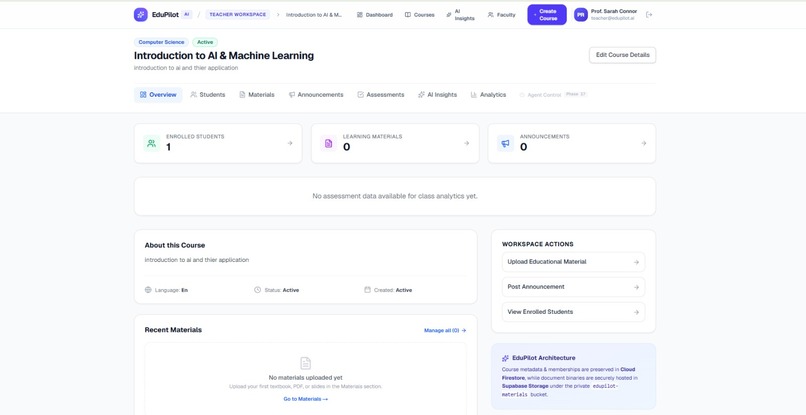Click the arrow beside Post Announcement
This screenshot has width=806, height=415.
636,287
